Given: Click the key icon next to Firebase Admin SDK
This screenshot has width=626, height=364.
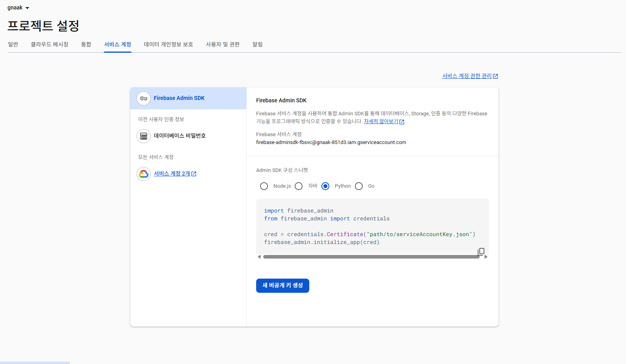Looking at the screenshot, I should [x=144, y=98].
